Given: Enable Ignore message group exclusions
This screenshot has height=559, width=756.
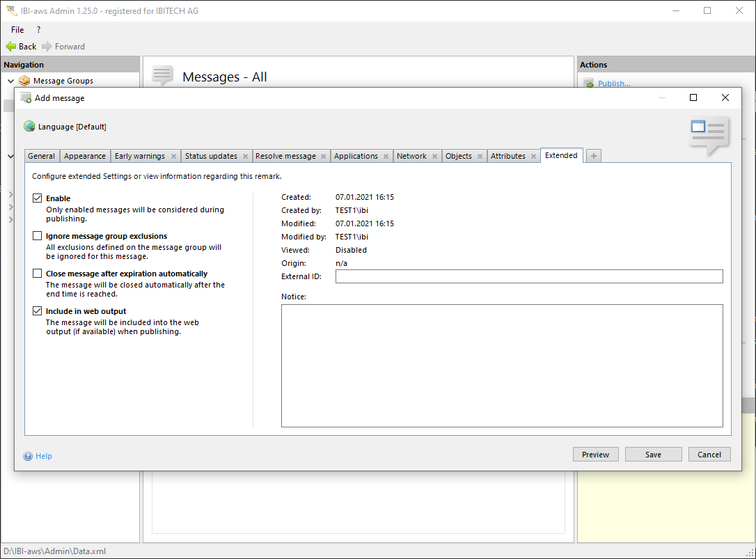Looking at the screenshot, I should (x=38, y=236).
